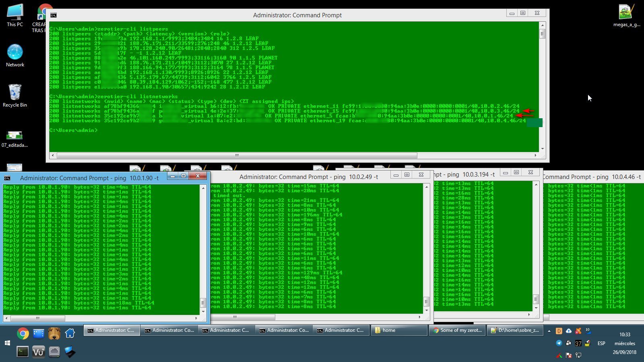644x362 pixels.
Task: Open system menu icon of main Command Prompt
Action: [54, 15]
